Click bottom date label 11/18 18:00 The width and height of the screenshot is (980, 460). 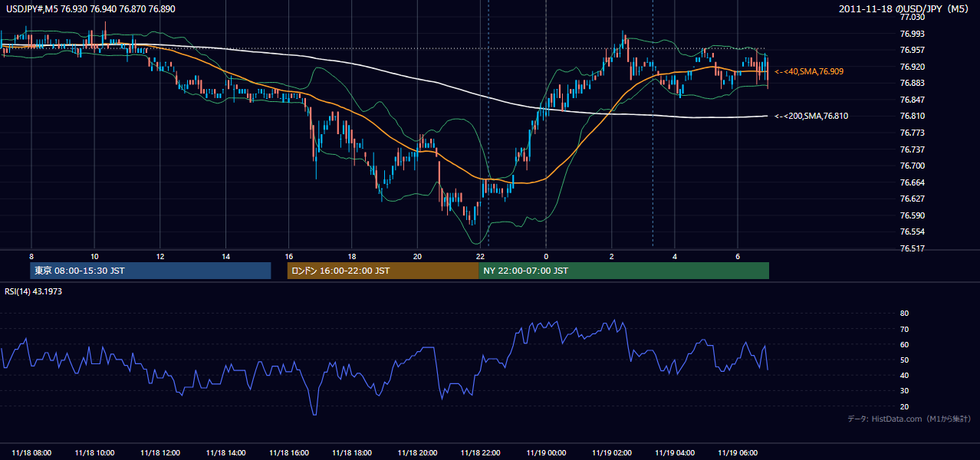[x=352, y=452]
